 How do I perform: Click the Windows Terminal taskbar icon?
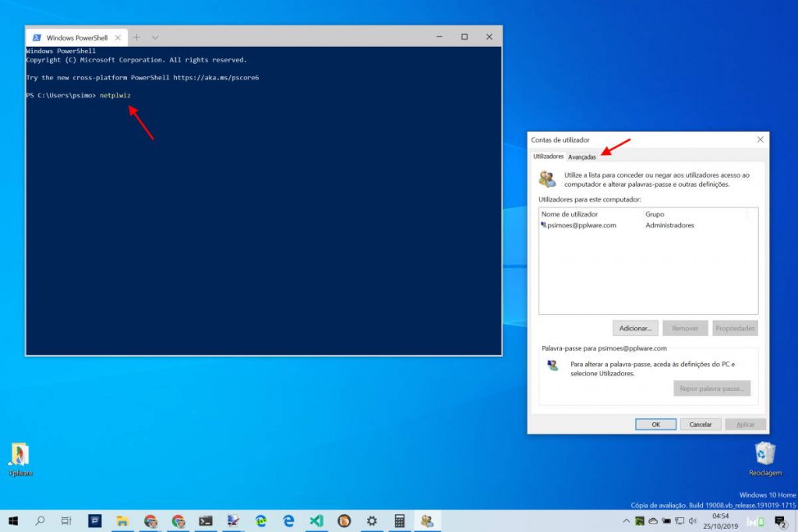point(206,521)
